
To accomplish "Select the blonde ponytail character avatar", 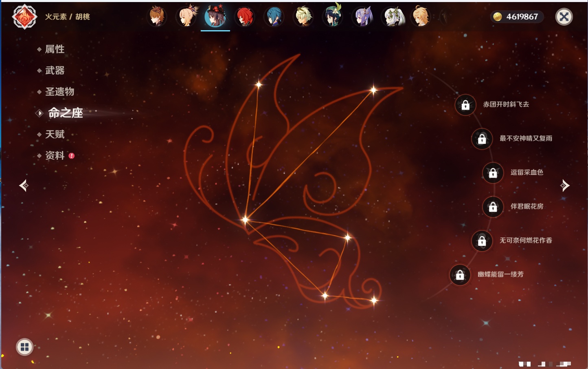I will click(186, 17).
